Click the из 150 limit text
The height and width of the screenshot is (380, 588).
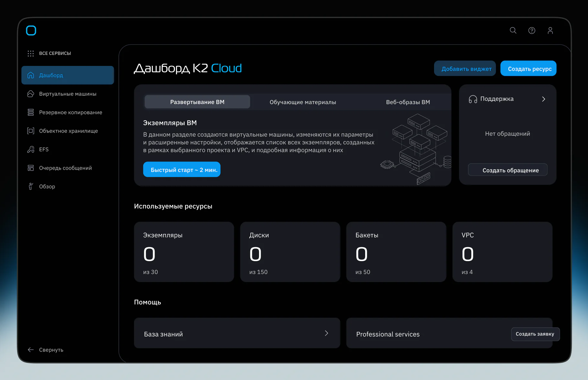pyautogui.click(x=258, y=272)
